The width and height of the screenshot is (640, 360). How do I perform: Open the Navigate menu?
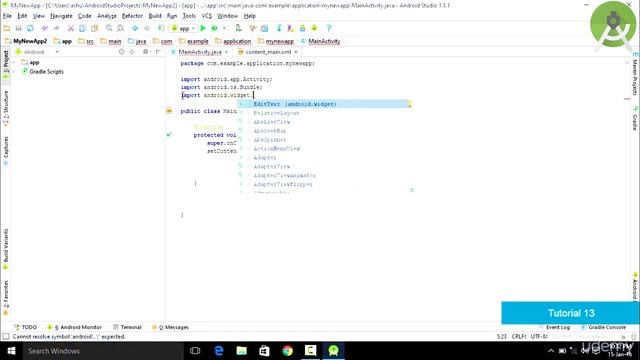pos(61,16)
